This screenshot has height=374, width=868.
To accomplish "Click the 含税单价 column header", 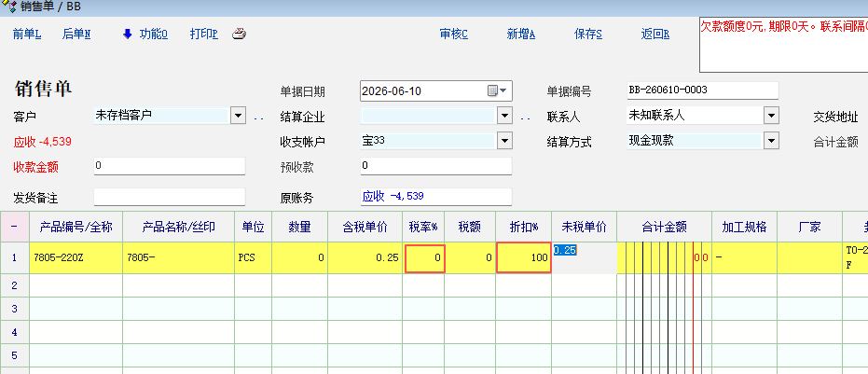I will (x=365, y=227).
